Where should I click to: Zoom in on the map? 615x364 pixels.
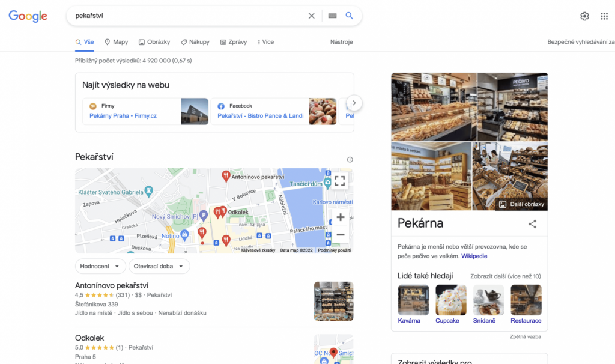[x=340, y=217]
